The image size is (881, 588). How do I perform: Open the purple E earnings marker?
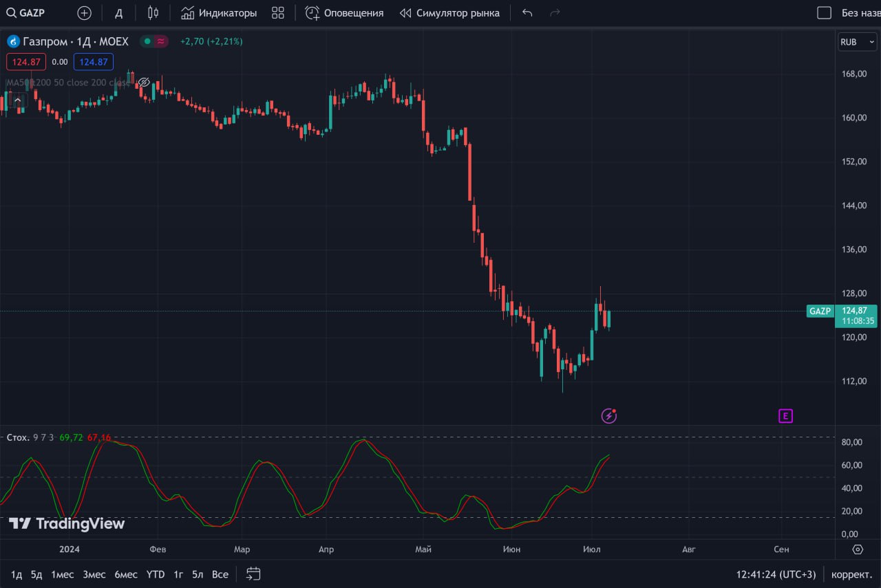785,415
